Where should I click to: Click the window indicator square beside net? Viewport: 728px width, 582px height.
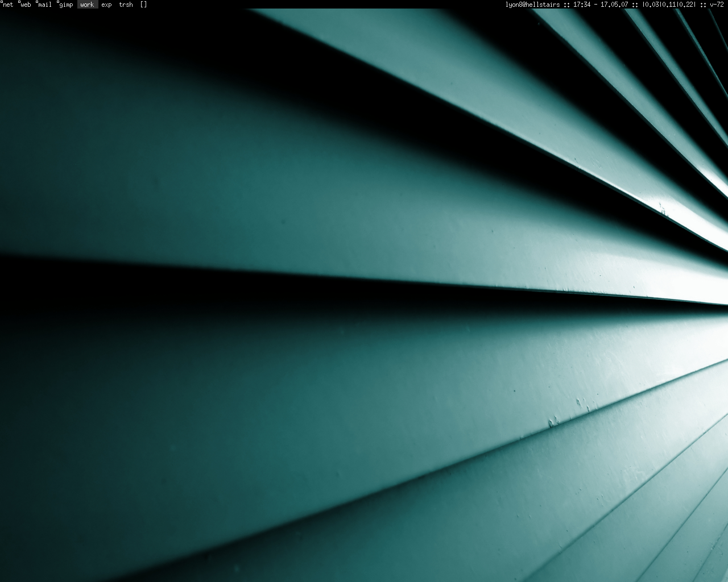pos(2,2)
